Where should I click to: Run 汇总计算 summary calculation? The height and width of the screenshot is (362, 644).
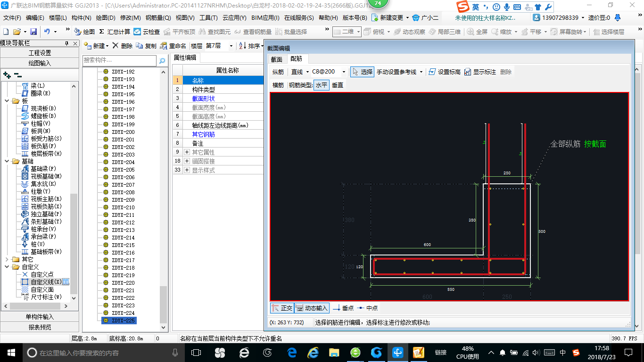coord(115,32)
